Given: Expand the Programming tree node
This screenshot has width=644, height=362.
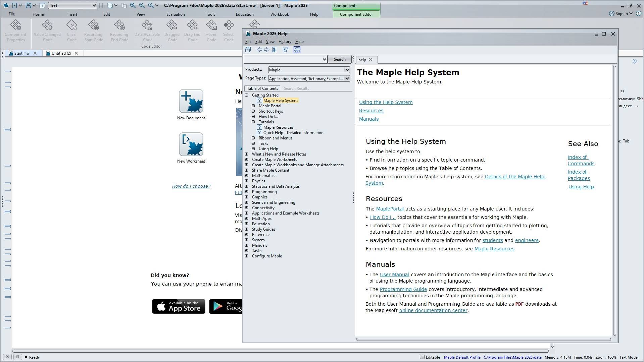Looking at the screenshot, I should pyautogui.click(x=247, y=192).
